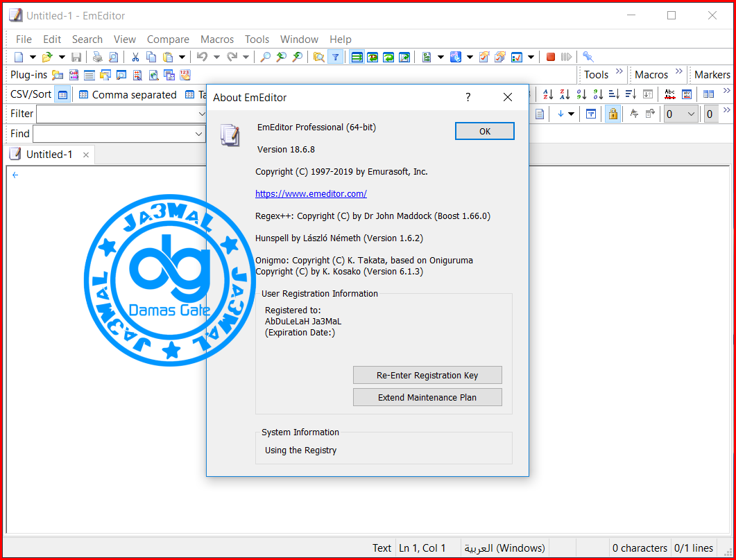
Task: Click the Copy icon
Action: pyautogui.click(x=151, y=58)
